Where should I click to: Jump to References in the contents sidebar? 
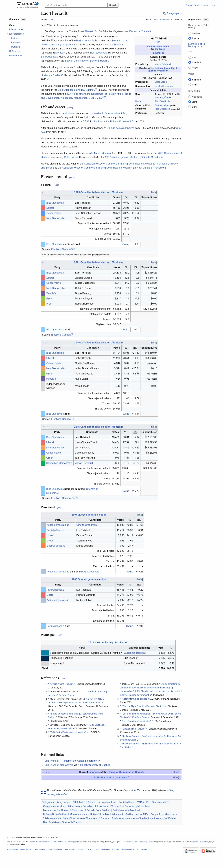(x=15, y=51)
